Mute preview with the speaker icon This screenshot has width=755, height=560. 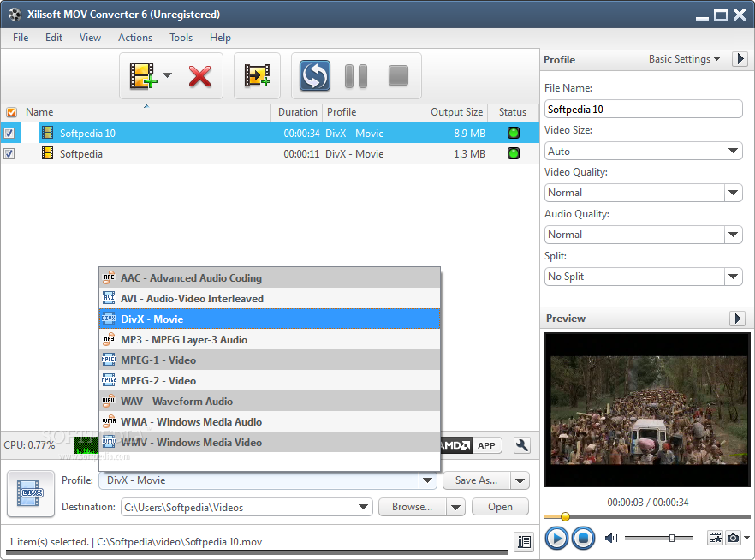coord(611,538)
